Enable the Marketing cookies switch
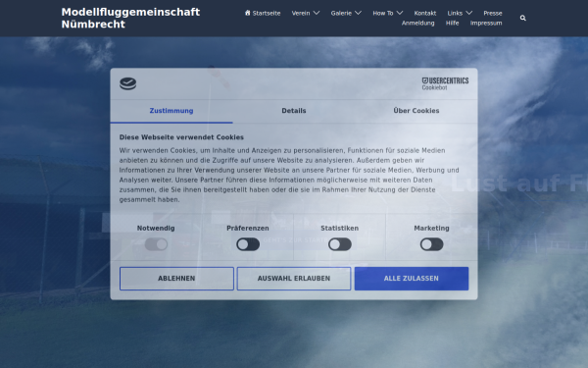Image resolution: width=588 pixels, height=368 pixels. point(431,244)
